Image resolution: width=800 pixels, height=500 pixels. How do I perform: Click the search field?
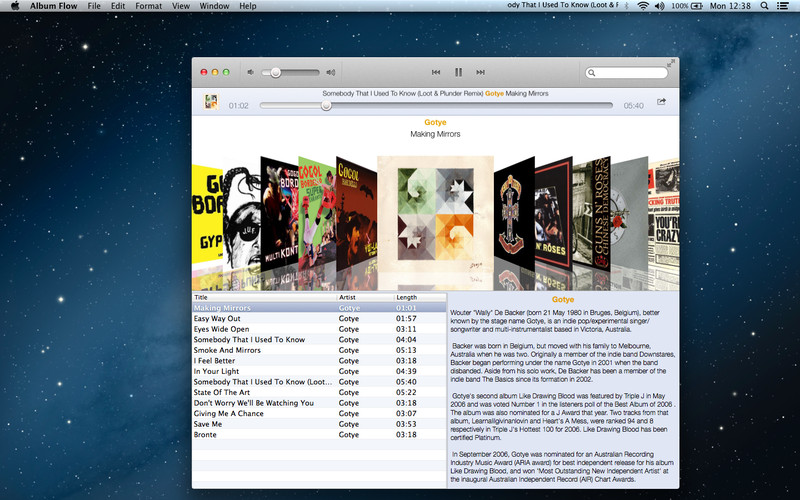click(x=627, y=73)
